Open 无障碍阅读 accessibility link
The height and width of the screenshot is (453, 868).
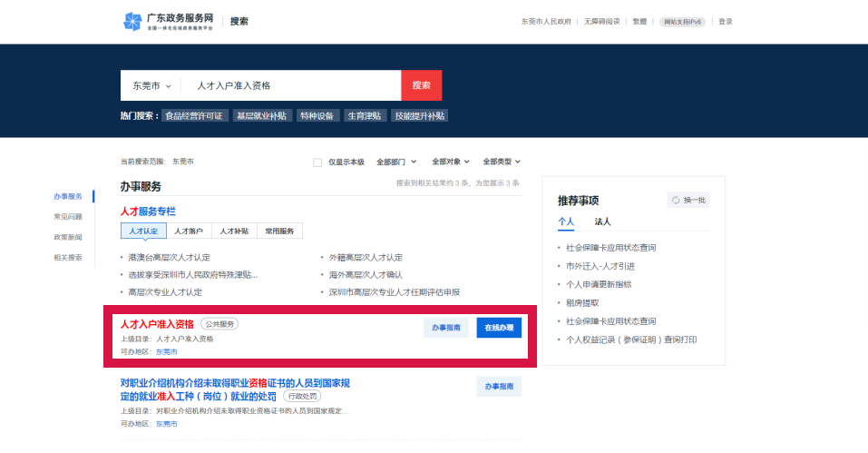click(x=602, y=22)
